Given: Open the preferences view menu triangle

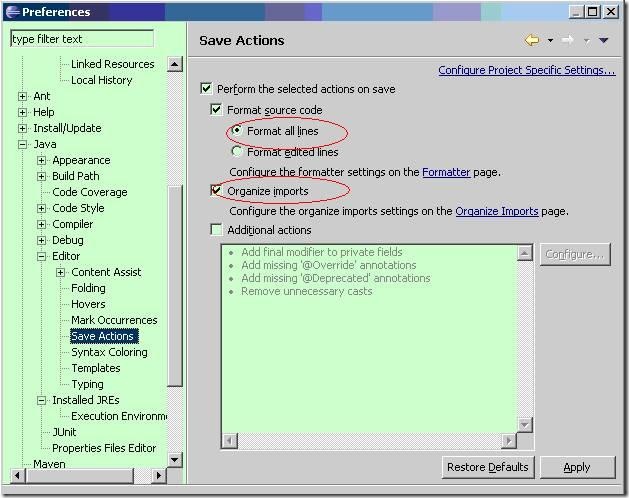Looking at the screenshot, I should (x=604, y=40).
